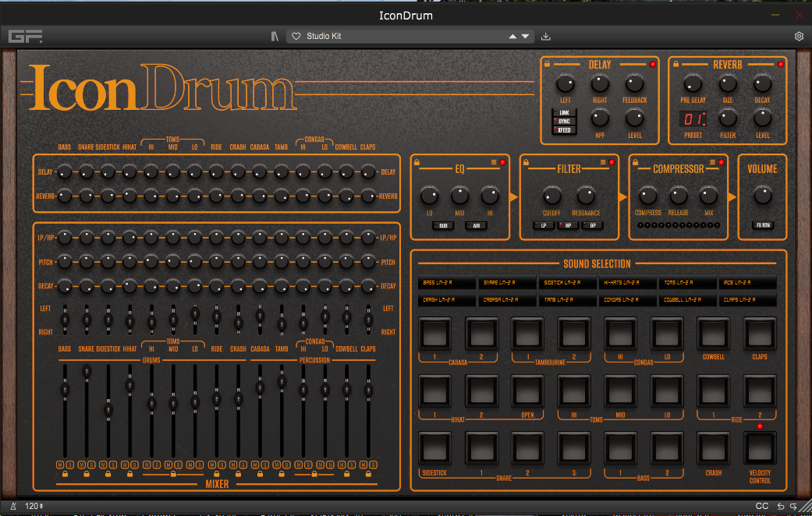Click the Ride channel lock in mixer
Screen dimensions: 812x516
point(217,474)
